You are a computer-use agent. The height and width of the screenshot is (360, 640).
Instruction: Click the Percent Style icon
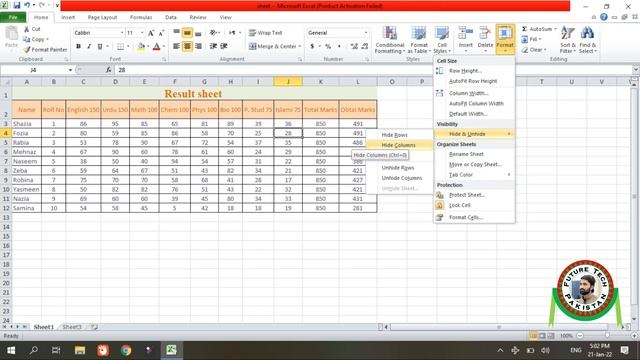click(328, 46)
